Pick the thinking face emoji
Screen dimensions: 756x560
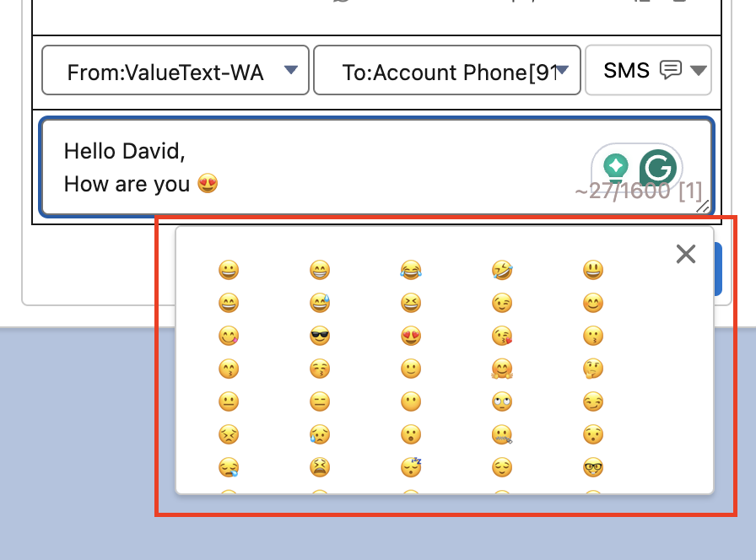point(593,369)
